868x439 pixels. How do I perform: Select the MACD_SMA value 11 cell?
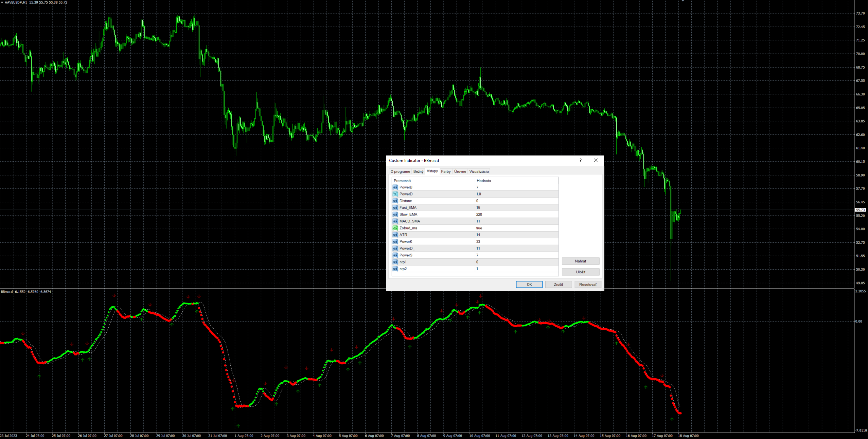click(x=516, y=221)
